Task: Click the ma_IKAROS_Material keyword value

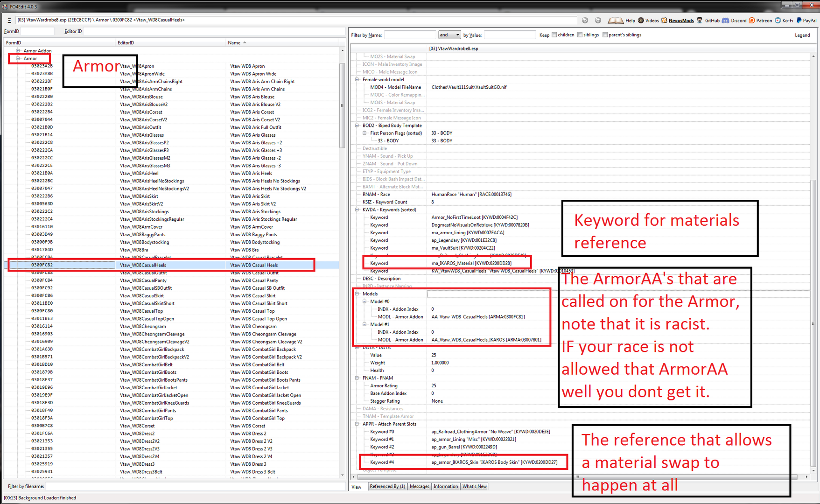Action: (471, 263)
